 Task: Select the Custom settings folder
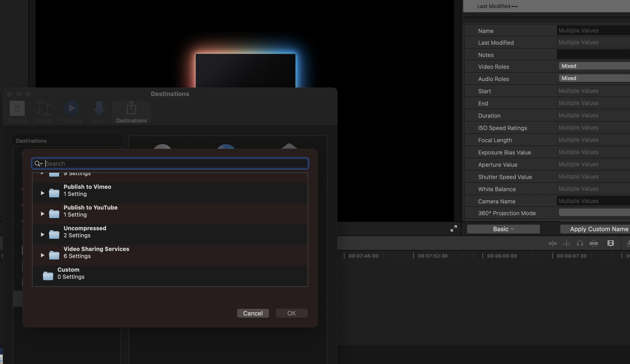point(68,273)
